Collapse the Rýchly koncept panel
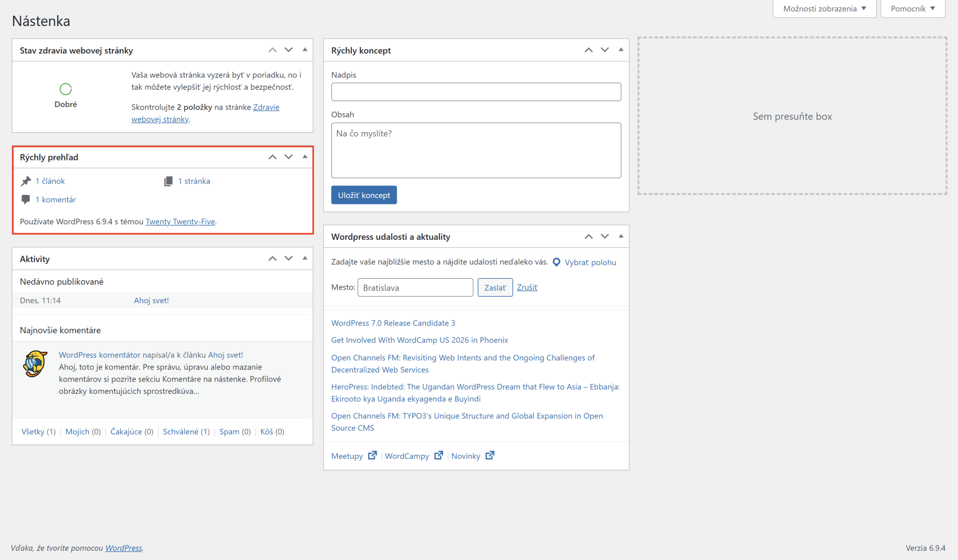The width and height of the screenshot is (958, 560). click(621, 50)
